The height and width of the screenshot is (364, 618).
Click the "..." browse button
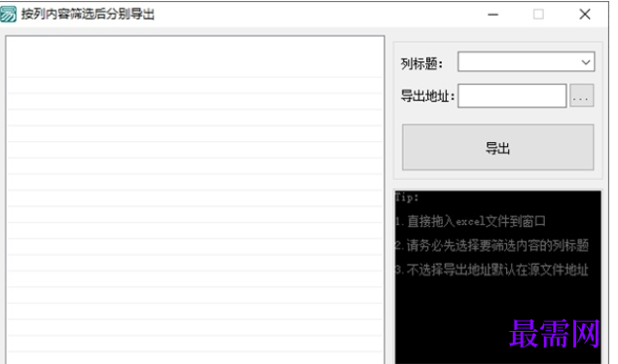click(x=581, y=95)
